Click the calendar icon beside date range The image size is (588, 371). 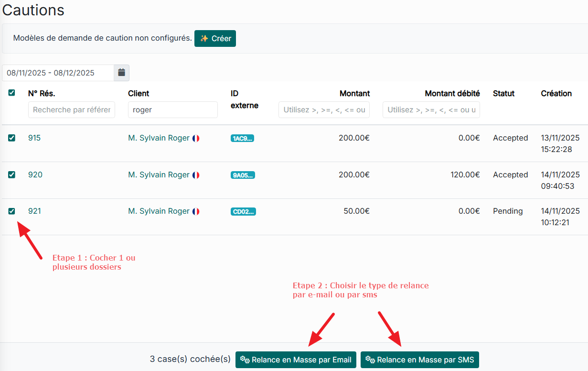click(x=121, y=73)
